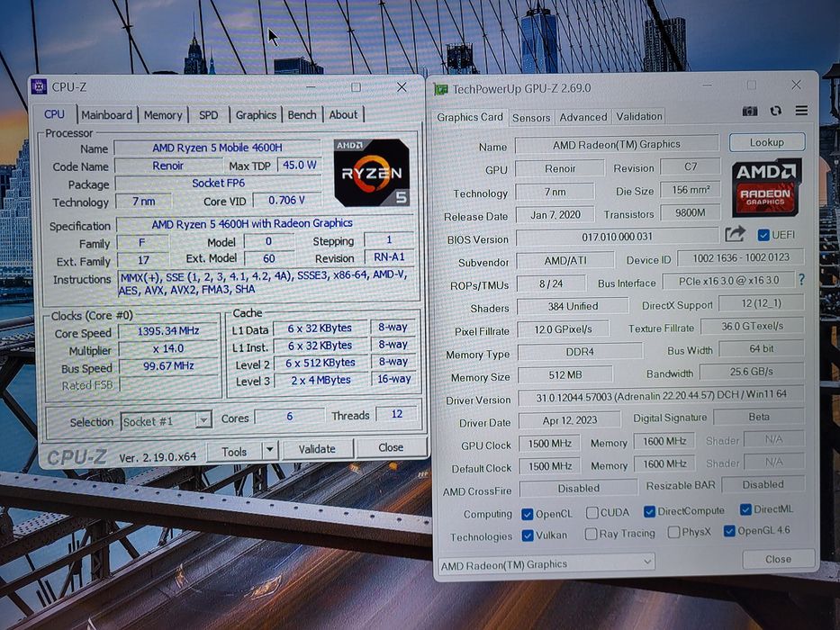The height and width of the screenshot is (630, 840).
Task: Click the AMD CrossFire value Disabled
Action: pos(579,488)
